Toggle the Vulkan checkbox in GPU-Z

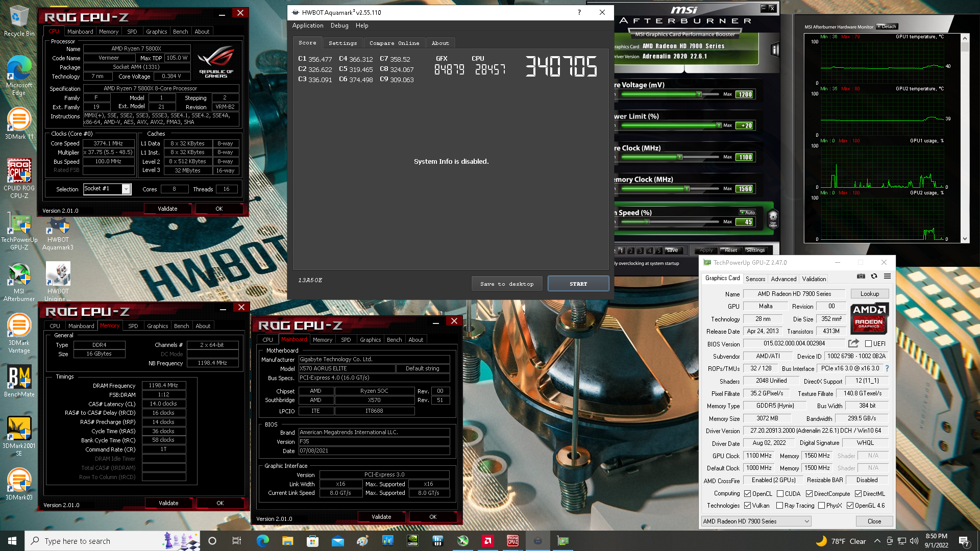[x=747, y=506]
